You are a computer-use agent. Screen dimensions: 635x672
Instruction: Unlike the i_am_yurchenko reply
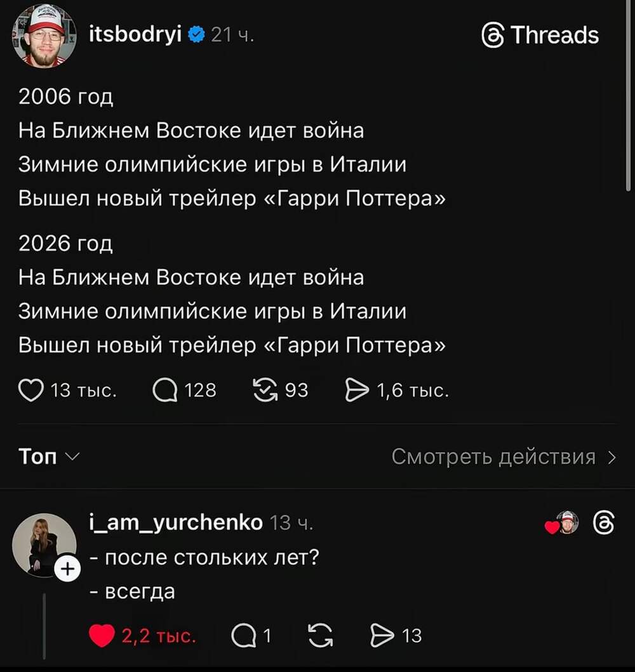102,635
